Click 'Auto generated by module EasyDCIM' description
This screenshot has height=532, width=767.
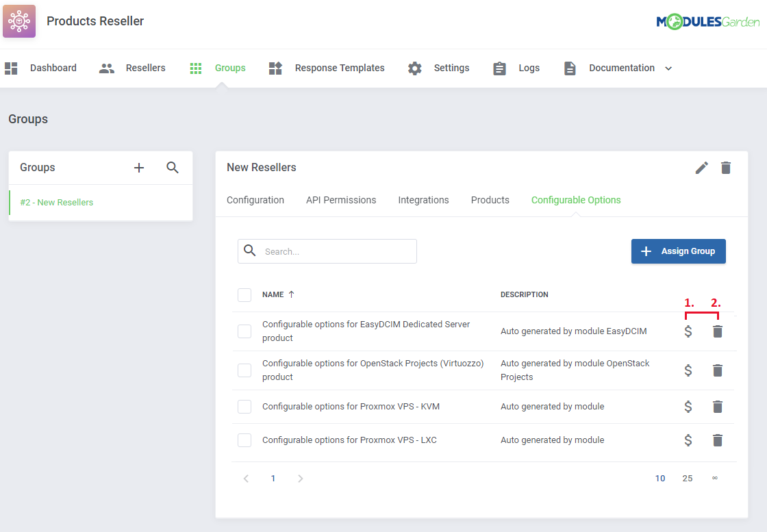click(x=573, y=331)
